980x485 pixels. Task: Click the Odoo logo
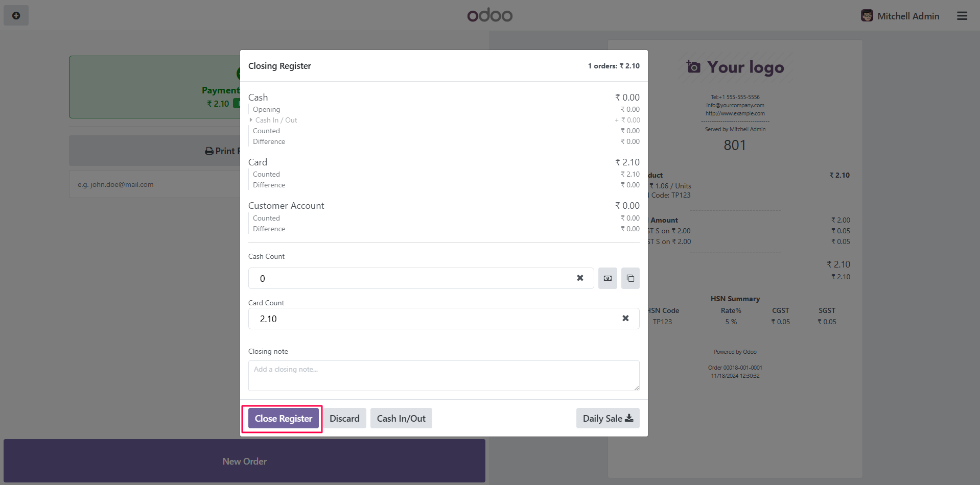489,15
